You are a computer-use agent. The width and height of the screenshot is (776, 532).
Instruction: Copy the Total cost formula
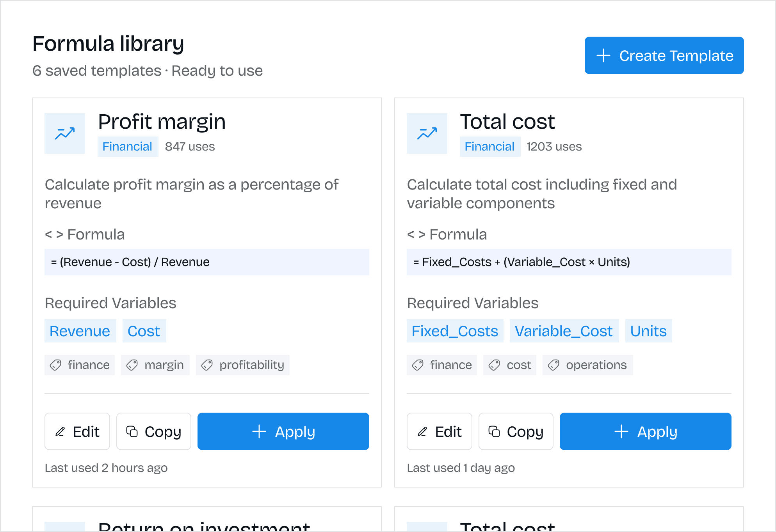click(516, 431)
